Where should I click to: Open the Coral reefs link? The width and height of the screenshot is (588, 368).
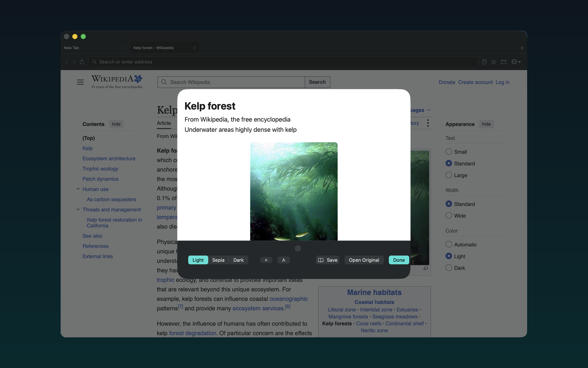[x=368, y=323]
